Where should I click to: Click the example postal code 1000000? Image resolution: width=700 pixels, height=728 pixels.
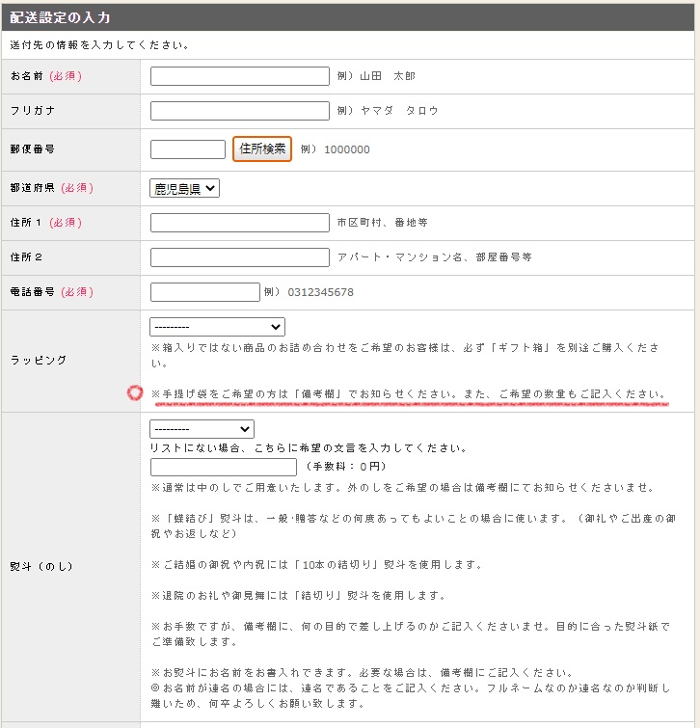coord(347,149)
